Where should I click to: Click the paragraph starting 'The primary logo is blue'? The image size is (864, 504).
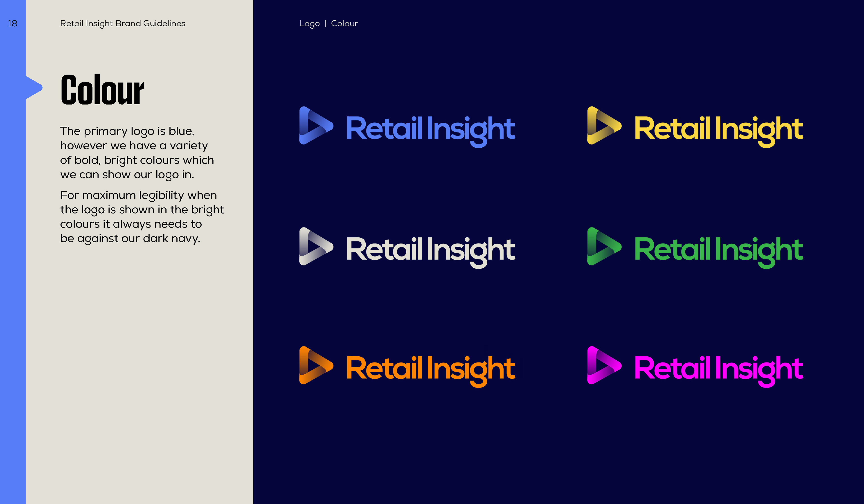[x=137, y=153]
